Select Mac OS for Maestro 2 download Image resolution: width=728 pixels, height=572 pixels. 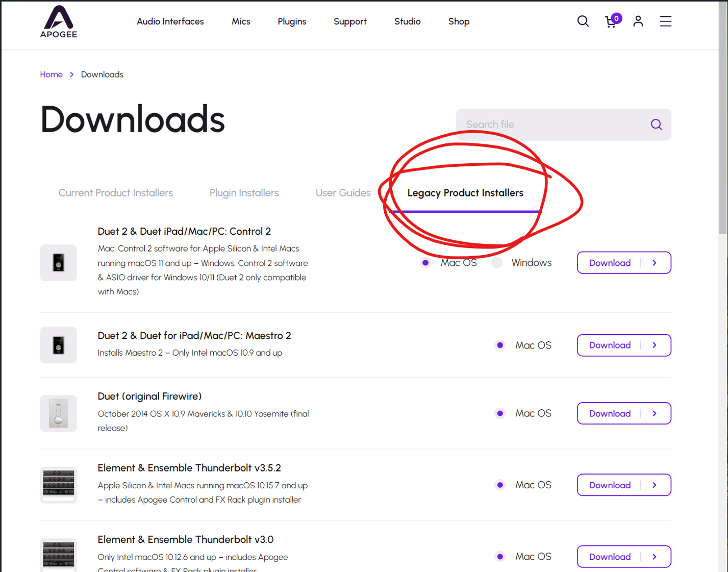500,345
